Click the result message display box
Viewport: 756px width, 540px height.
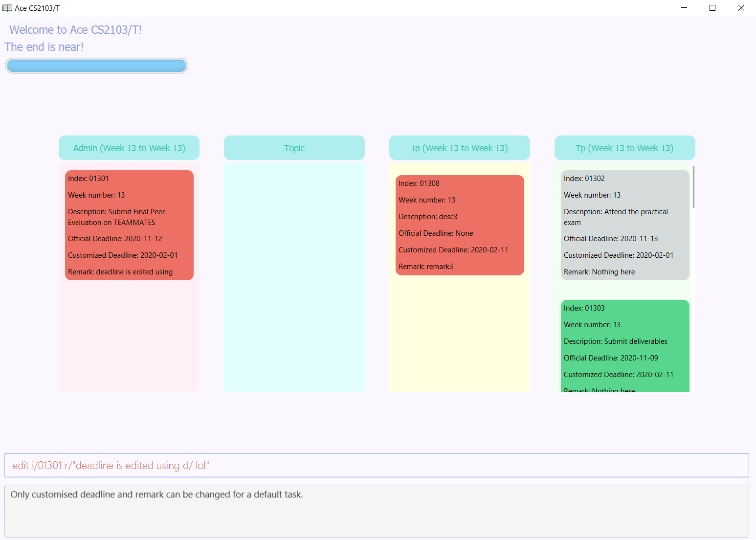[377, 511]
